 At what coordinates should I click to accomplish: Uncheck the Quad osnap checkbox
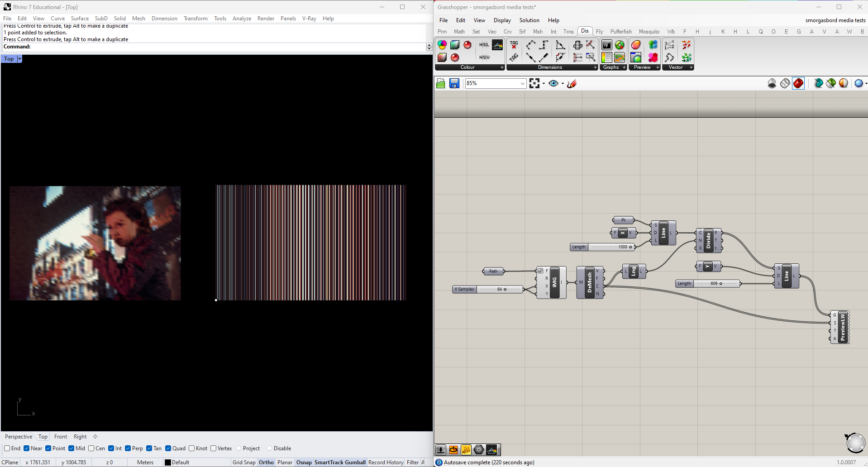[x=168, y=448]
